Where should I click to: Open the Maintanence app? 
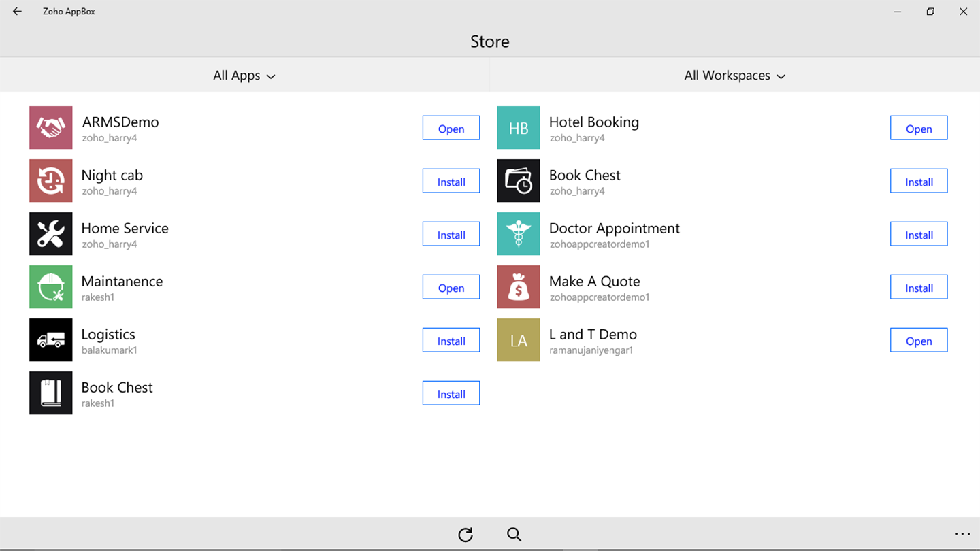coord(451,287)
